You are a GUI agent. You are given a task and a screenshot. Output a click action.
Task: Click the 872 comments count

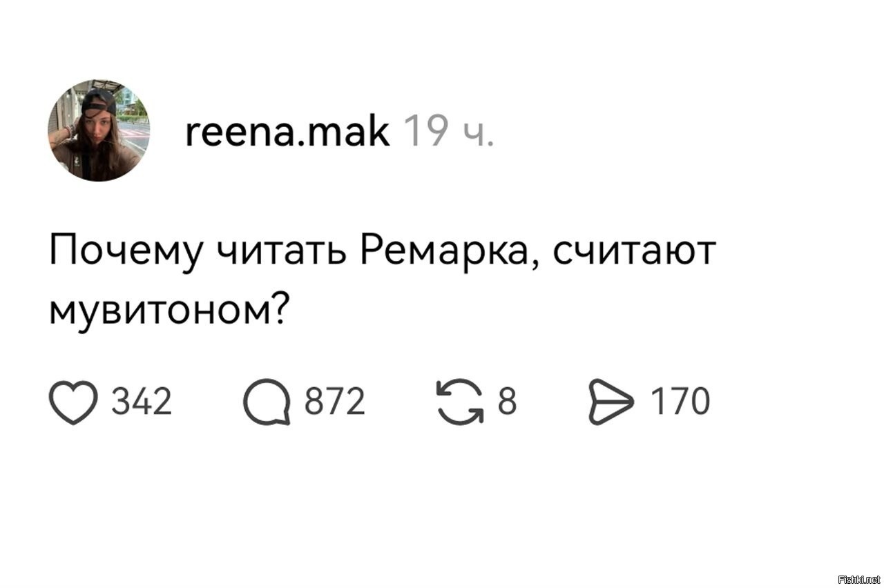pyautogui.click(x=335, y=402)
